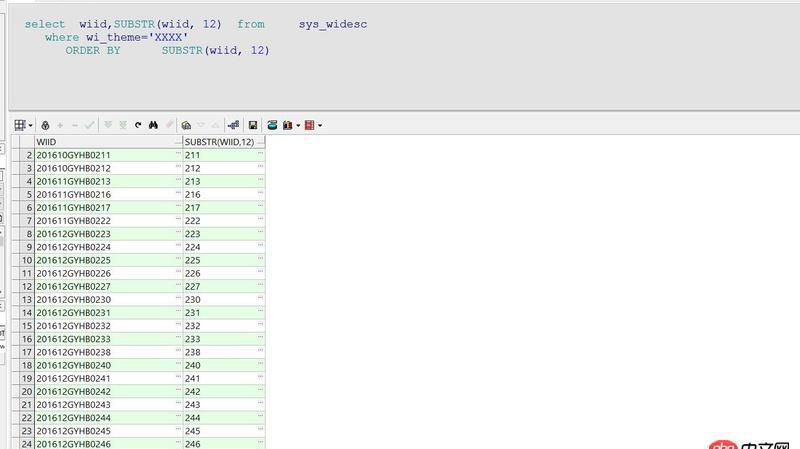Viewport: 800px width, 449px height.
Task: Click substring value 222
Action: tap(223, 221)
